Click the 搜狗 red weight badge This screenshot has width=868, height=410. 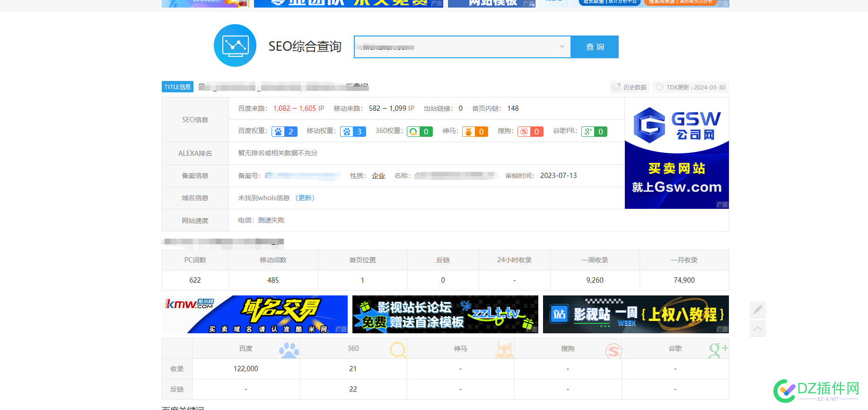530,132
